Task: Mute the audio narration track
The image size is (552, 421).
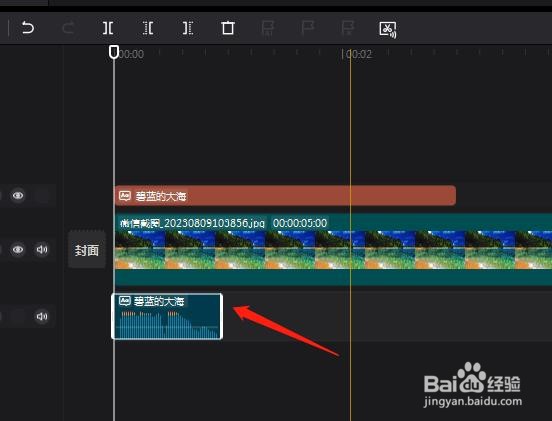Action: (x=42, y=316)
